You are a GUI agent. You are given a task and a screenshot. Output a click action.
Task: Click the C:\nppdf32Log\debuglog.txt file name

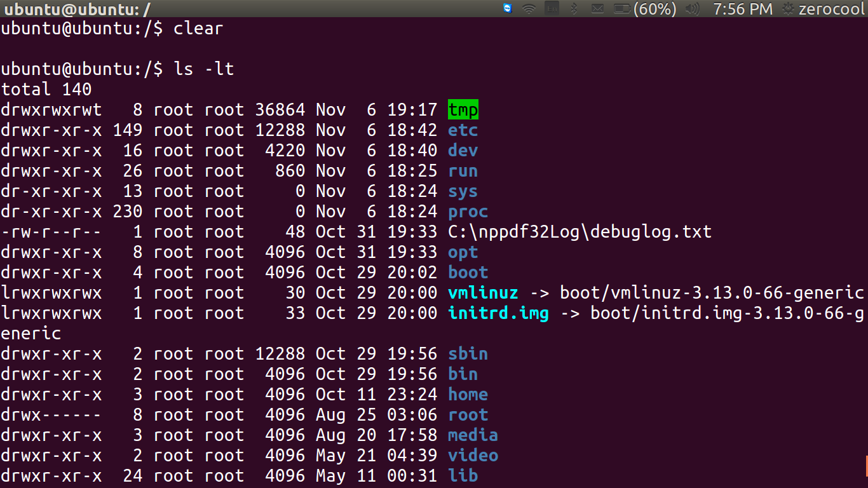tap(580, 232)
